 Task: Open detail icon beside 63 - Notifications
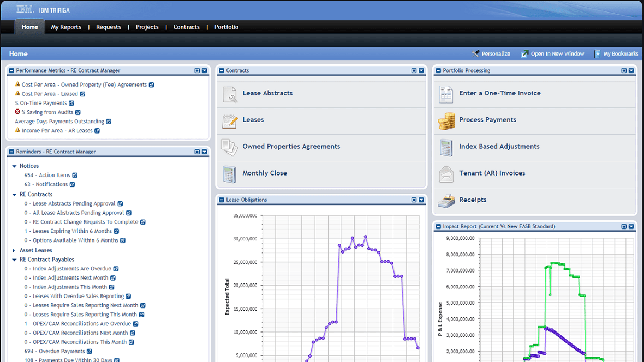click(72, 185)
